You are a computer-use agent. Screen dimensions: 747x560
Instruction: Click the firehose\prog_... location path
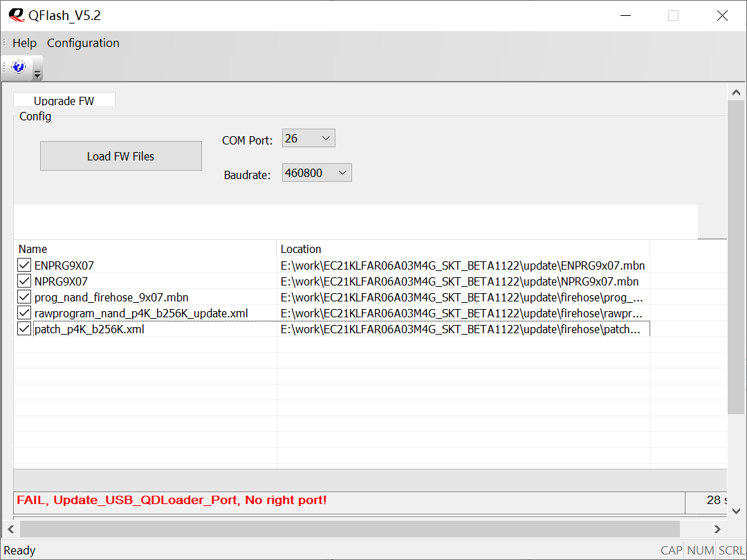pyautogui.click(x=461, y=297)
